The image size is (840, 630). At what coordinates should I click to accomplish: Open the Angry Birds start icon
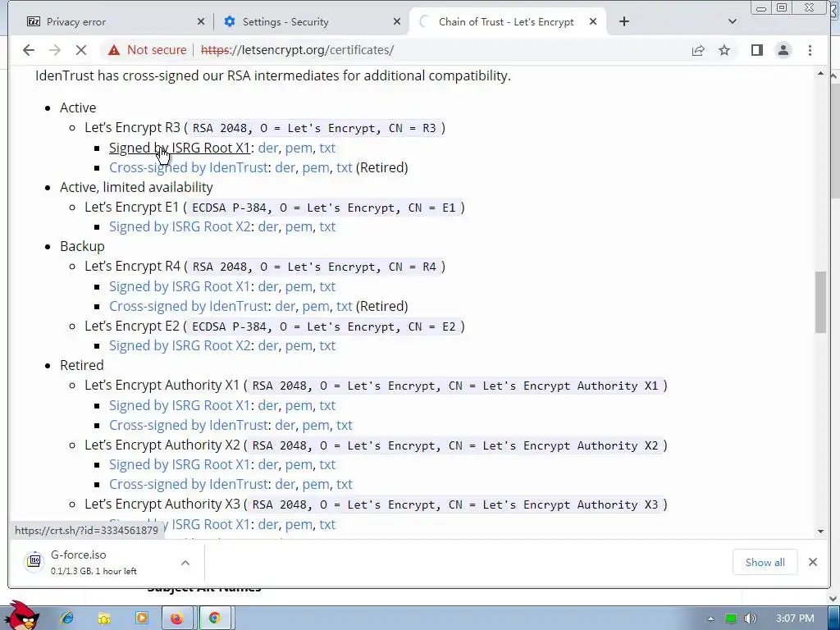[x=21, y=616]
